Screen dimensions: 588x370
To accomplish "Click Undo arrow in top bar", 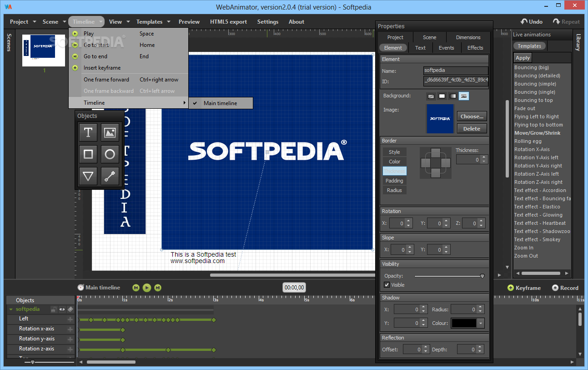I will (524, 21).
